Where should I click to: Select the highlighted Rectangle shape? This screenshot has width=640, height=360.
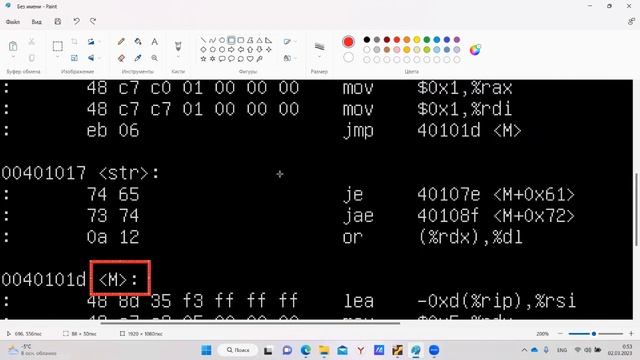(231, 40)
